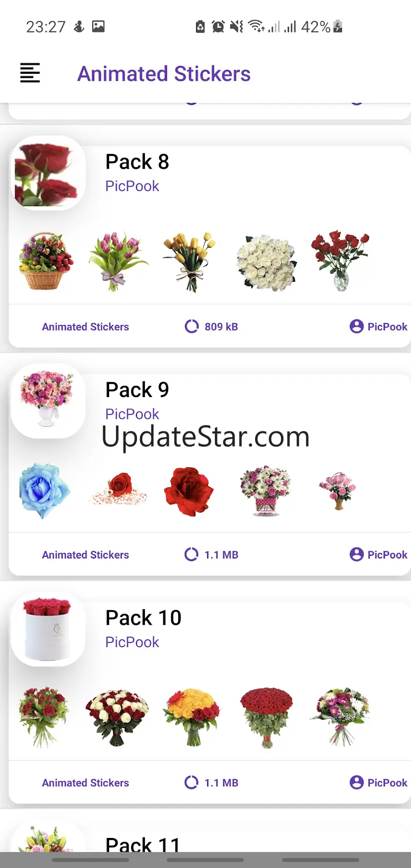Viewport: 411px width, 868px height.
Task: Select the blue rose sticker in Pack 9
Action: [x=45, y=490]
